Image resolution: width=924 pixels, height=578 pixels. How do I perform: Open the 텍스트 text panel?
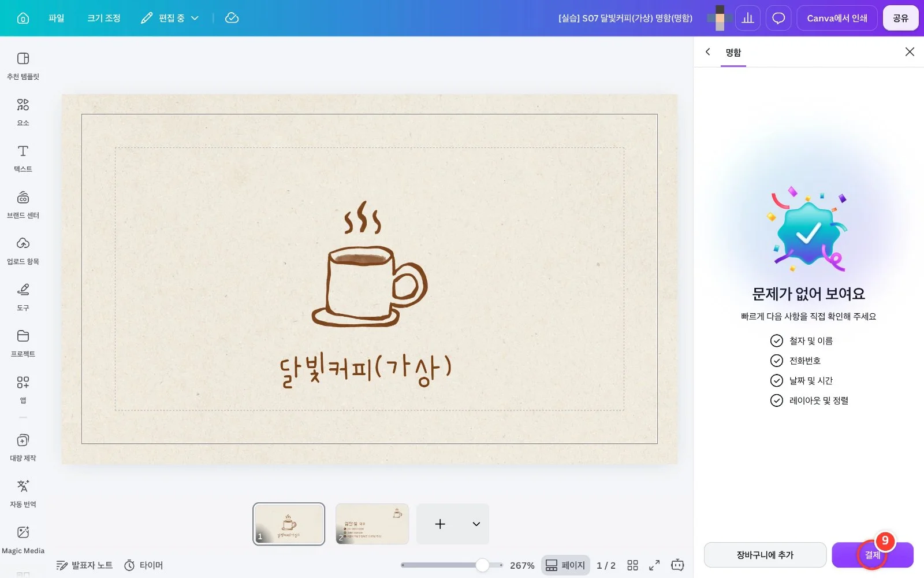point(23,158)
